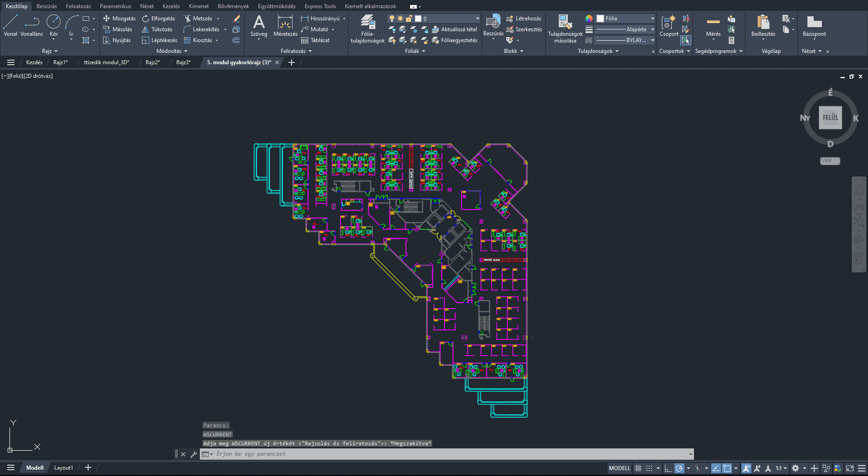Click Aktuálissá tétel layer button
The width and height of the screenshot is (868, 476).
click(x=454, y=29)
